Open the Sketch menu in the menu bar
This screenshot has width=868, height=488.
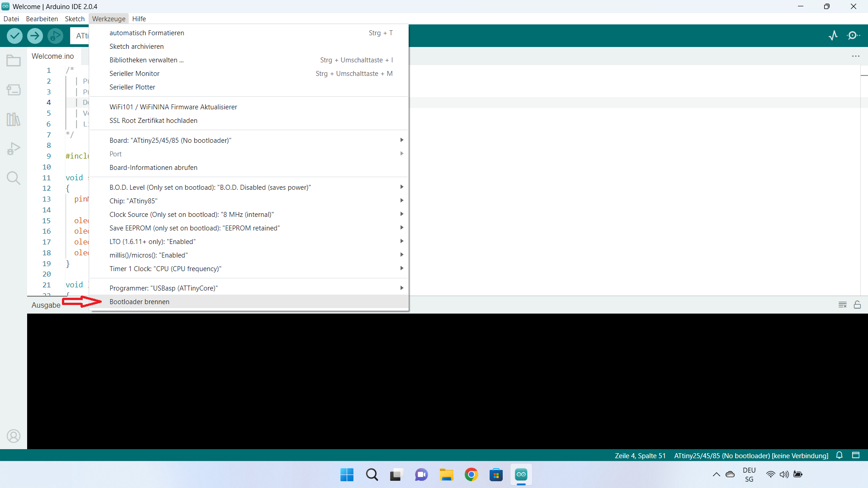75,19
